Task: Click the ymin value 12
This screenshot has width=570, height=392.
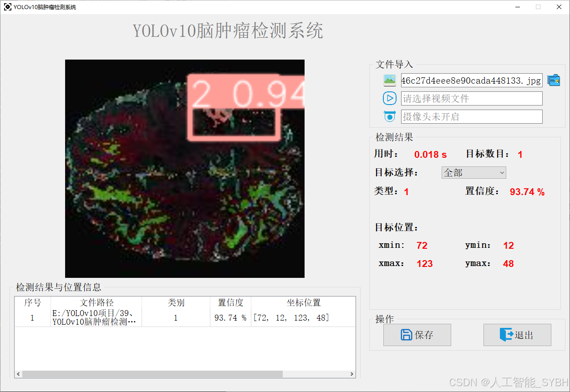Action: point(509,246)
